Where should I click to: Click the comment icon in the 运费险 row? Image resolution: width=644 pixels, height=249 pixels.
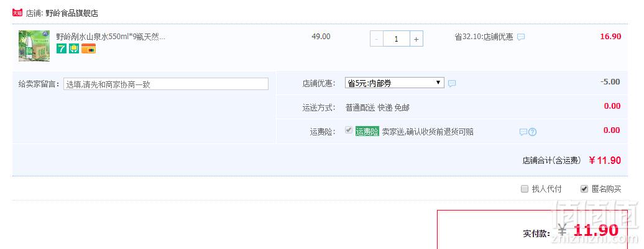(523, 132)
